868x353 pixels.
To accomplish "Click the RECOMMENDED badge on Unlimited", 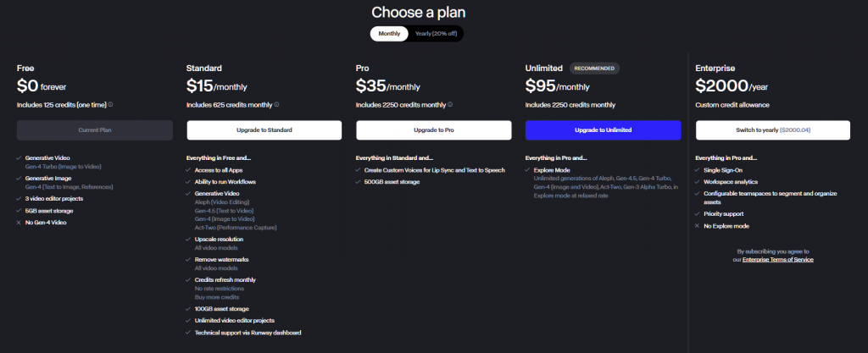I will click(594, 68).
